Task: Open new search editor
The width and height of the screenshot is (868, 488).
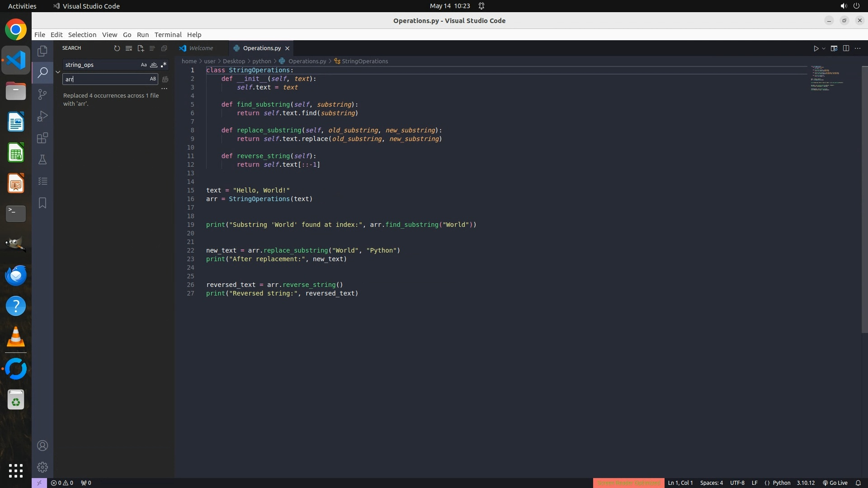Action: pos(141,48)
